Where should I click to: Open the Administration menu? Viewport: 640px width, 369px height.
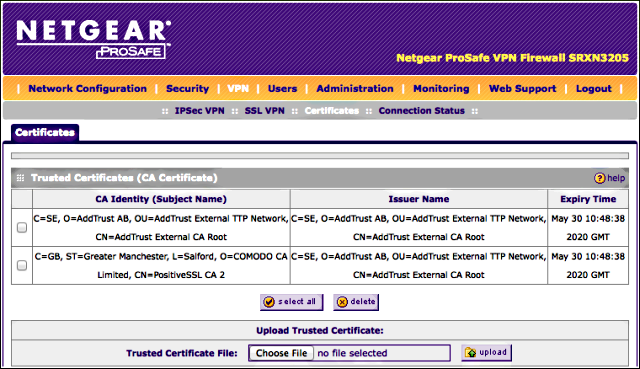click(355, 89)
